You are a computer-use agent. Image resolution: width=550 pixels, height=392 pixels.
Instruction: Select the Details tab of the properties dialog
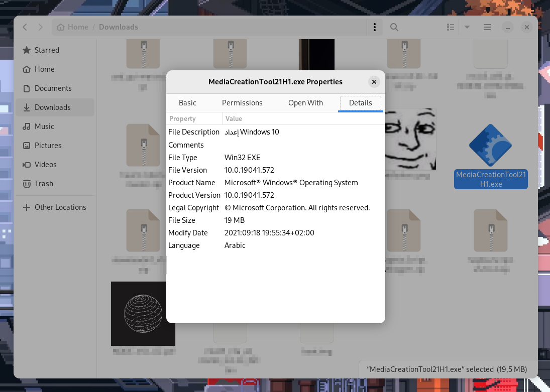(x=360, y=103)
